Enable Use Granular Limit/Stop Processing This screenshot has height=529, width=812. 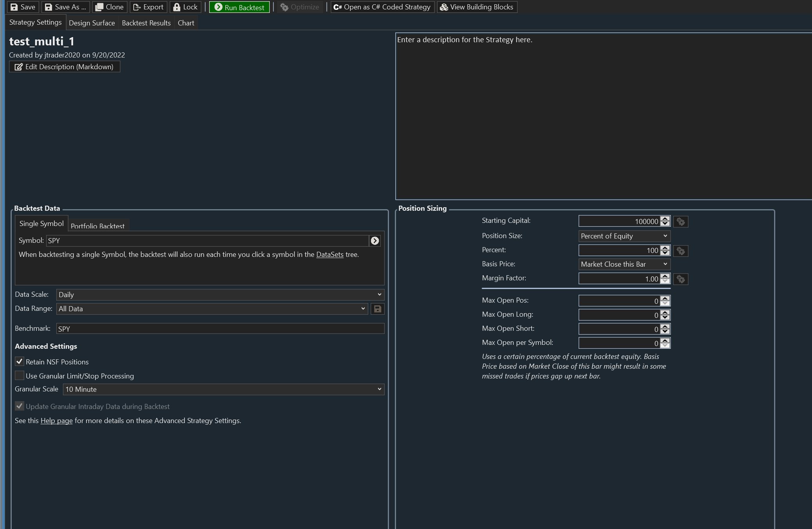coord(20,376)
